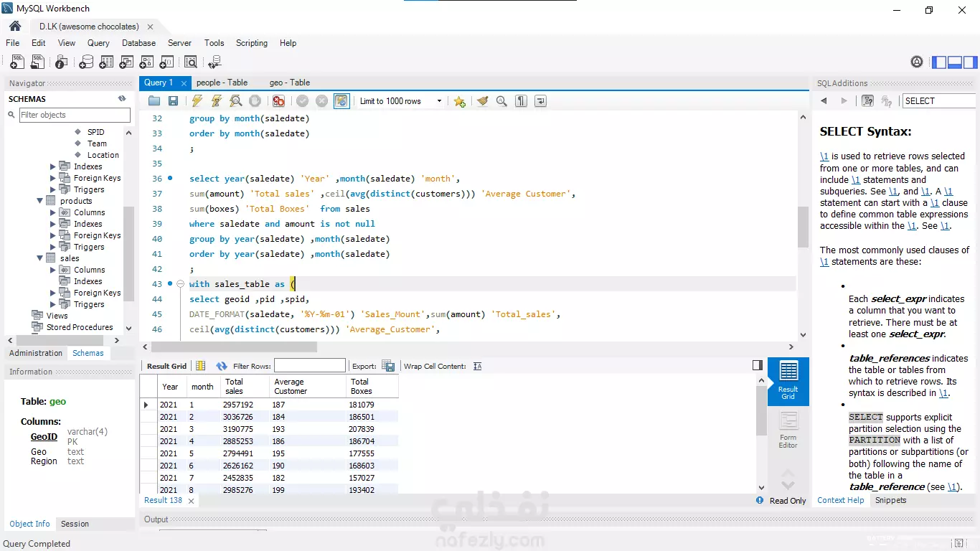
Task: Toggle autocommit mode button
Action: 341,101
